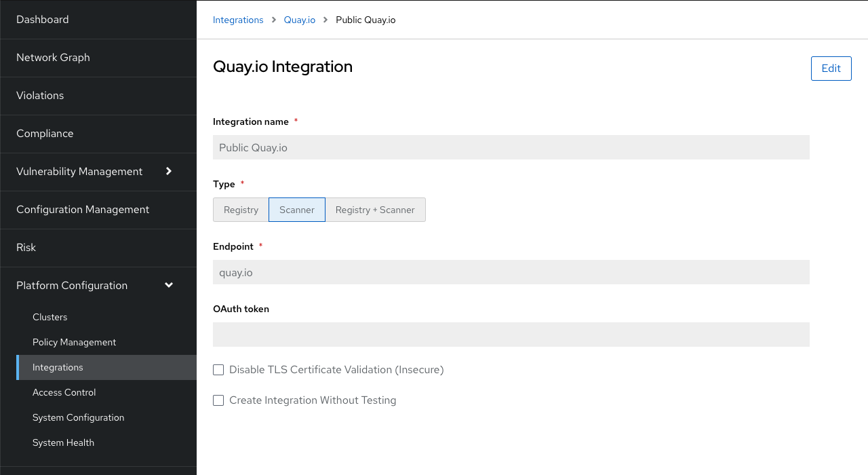The image size is (868, 475).
Task: Click the OAuth token label
Action: (x=241, y=309)
